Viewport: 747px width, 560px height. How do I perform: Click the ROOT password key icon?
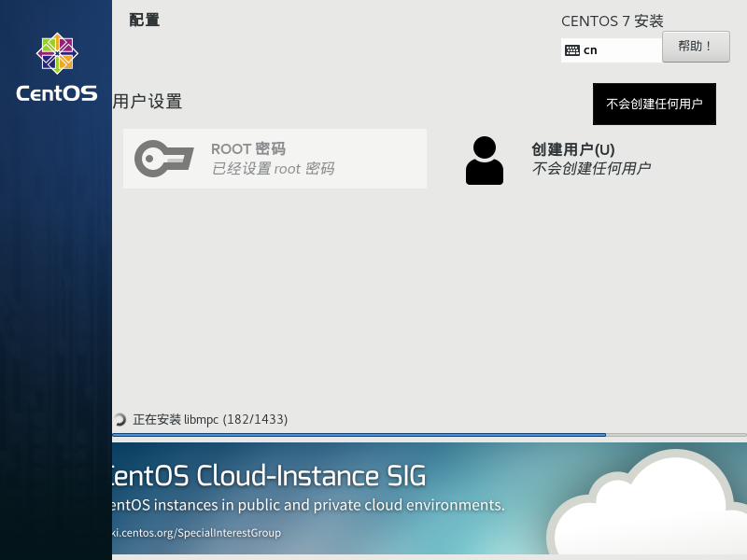click(164, 159)
